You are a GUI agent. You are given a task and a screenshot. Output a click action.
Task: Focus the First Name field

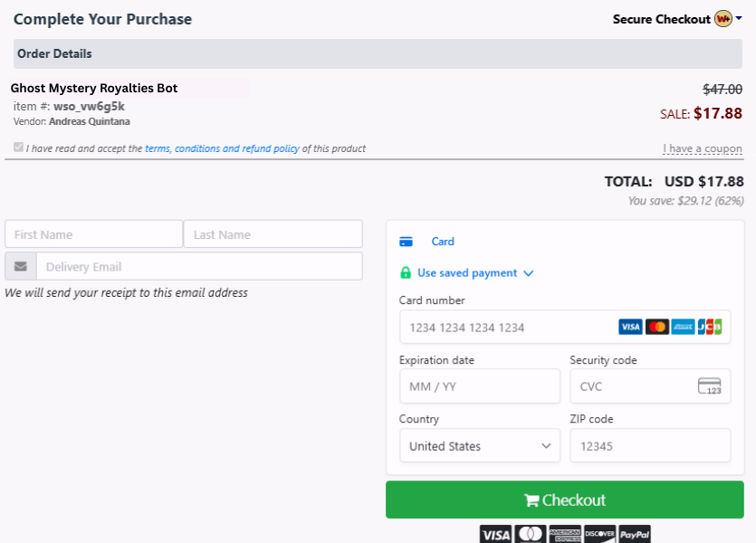[x=93, y=234]
